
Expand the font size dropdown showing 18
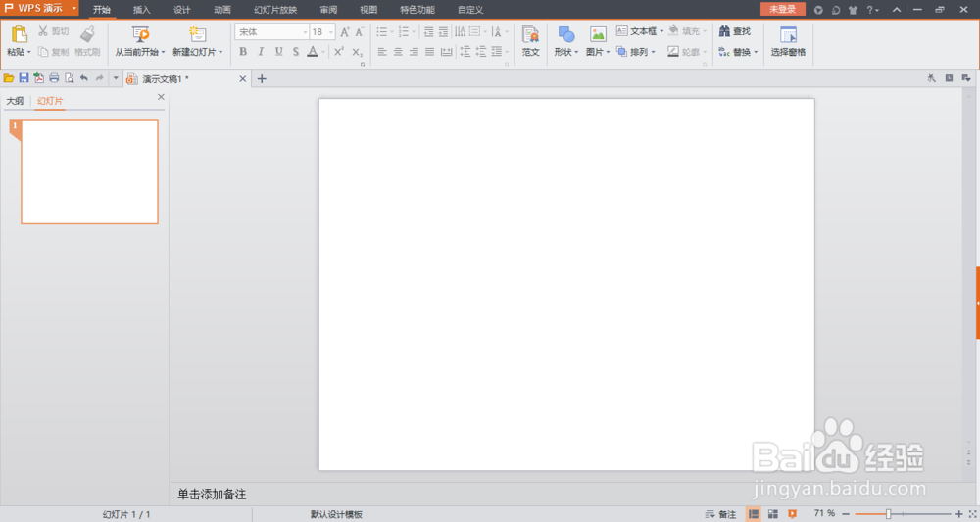click(331, 32)
